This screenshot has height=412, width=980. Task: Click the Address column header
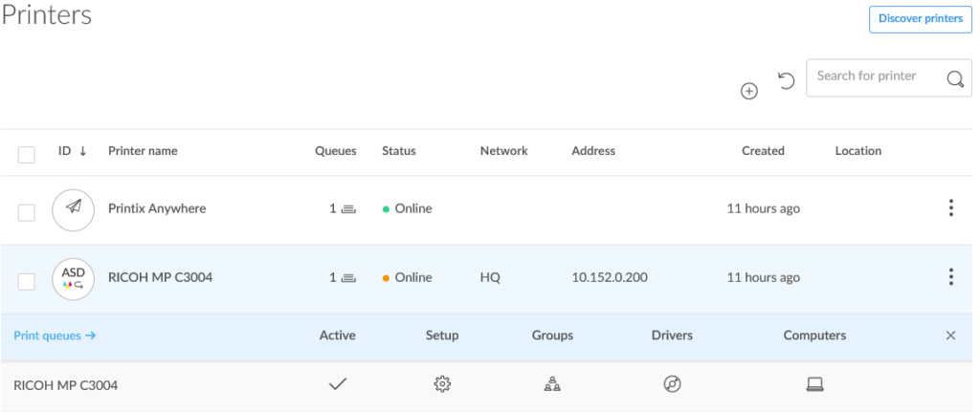click(x=593, y=151)
